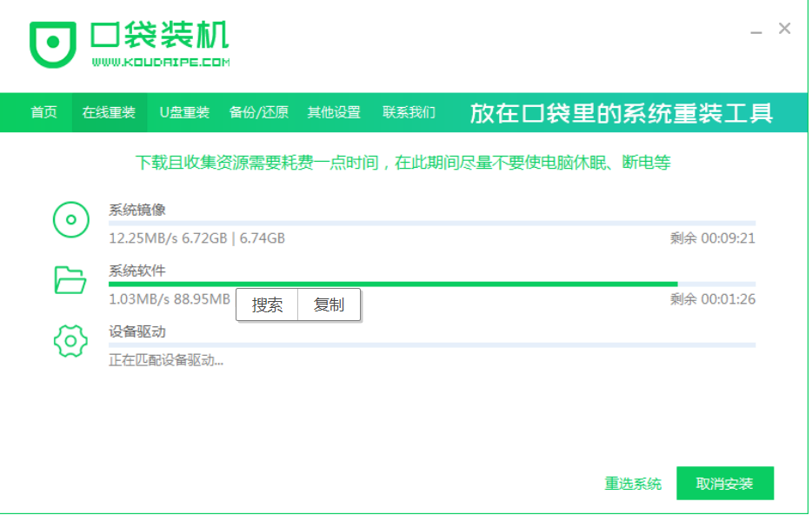This screenshot has width=812, height=515.
Task: Click the 重选系统 link
Action: coord(633,484)
